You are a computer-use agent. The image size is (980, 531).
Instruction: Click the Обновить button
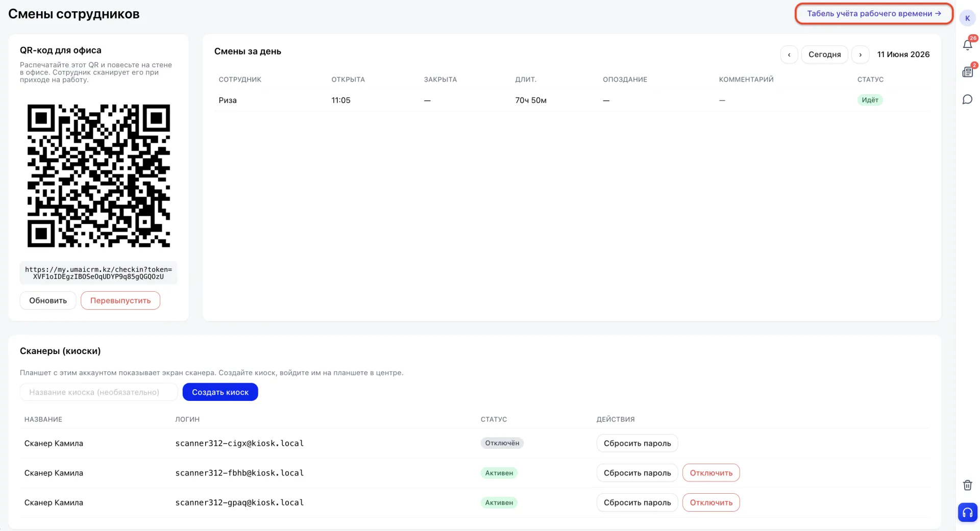pyautogui.click(x=48, y=300)
